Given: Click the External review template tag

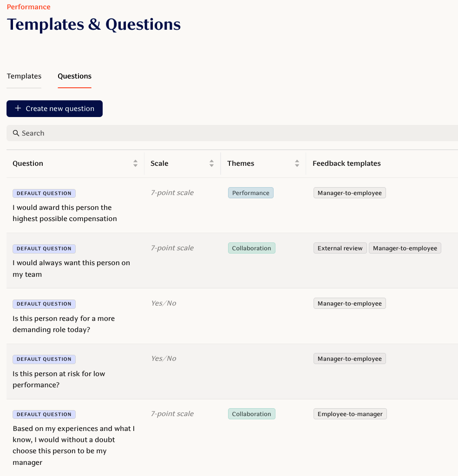Looking at the screenshot, I should tap(340, 248).
